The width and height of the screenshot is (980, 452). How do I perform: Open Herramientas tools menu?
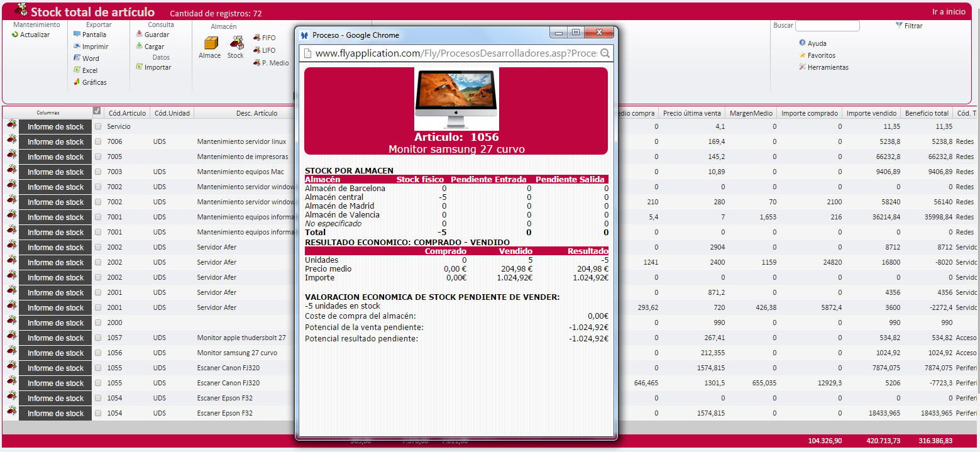click(x=827, y=67)
